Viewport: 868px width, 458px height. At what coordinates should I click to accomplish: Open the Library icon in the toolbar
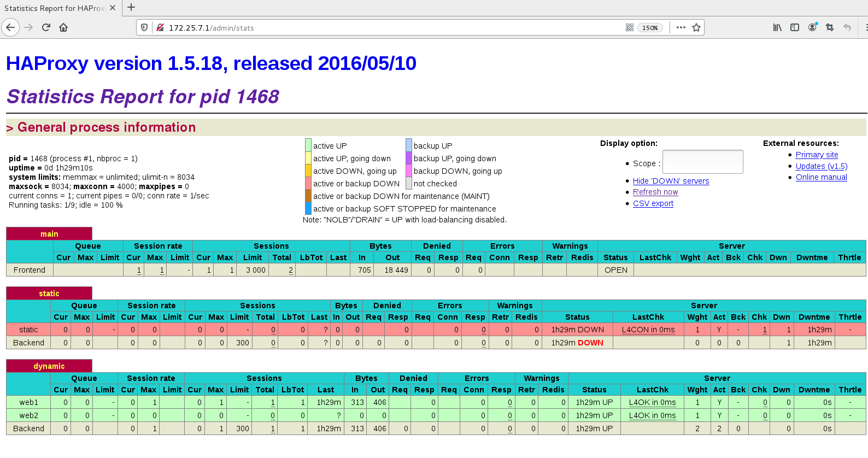(x=777, y=27)
